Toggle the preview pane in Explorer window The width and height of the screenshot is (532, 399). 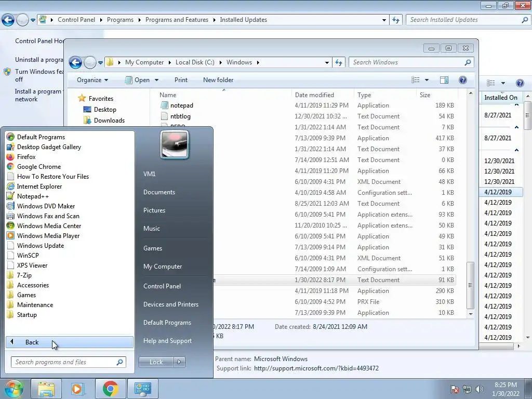point(444,79)
